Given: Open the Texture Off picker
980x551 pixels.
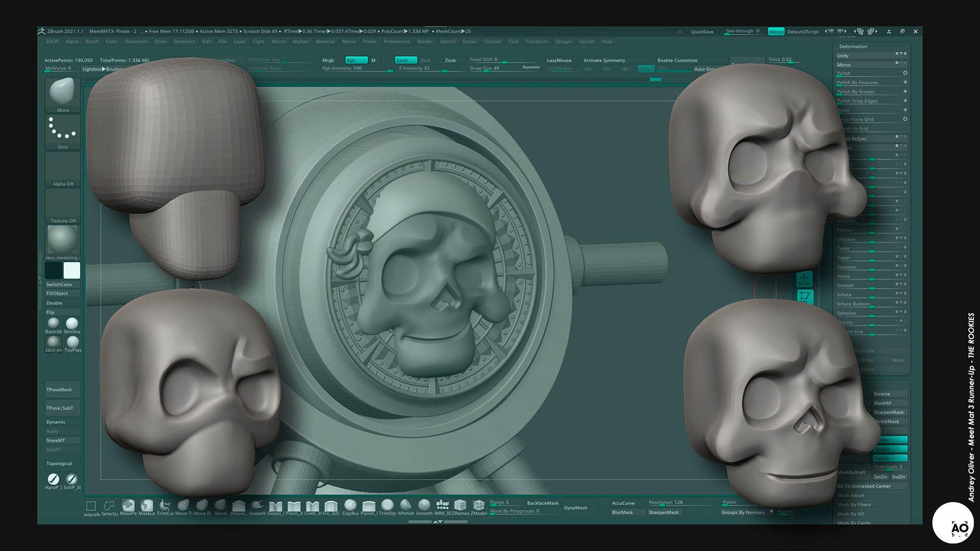Looking at the screenshot, I should point(63,206).
